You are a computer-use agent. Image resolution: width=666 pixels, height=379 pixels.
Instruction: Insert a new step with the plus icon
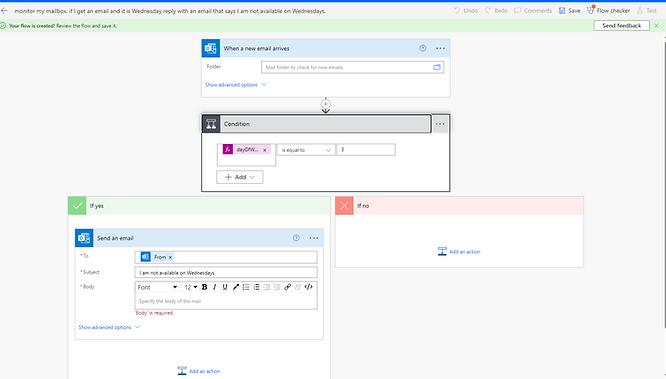coord(325,104)
